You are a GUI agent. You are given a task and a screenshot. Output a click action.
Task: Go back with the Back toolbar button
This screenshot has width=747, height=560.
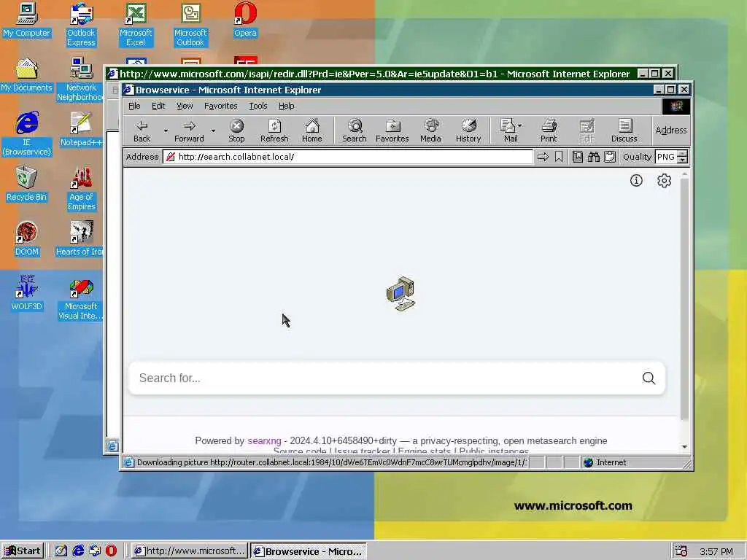click(x=142, y=131)
